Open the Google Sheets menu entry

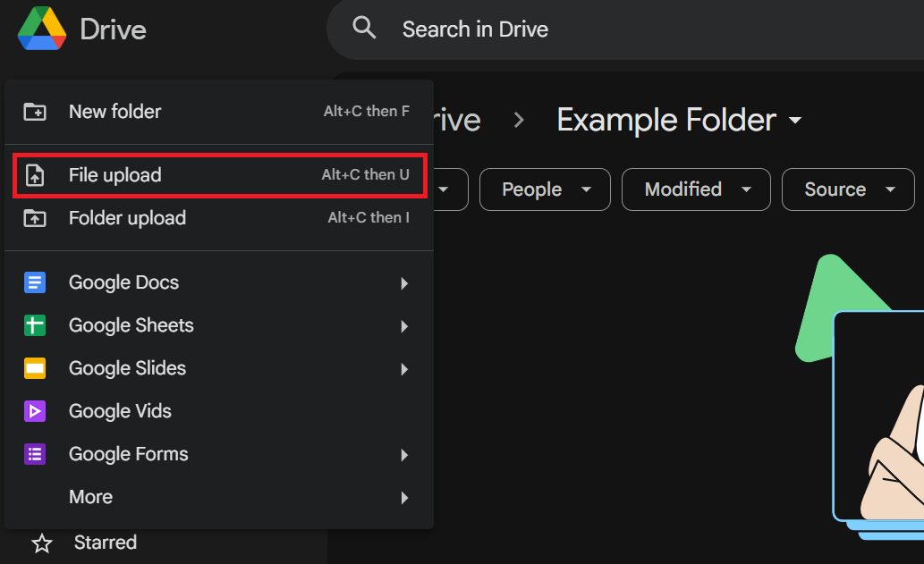coord(219,325)
